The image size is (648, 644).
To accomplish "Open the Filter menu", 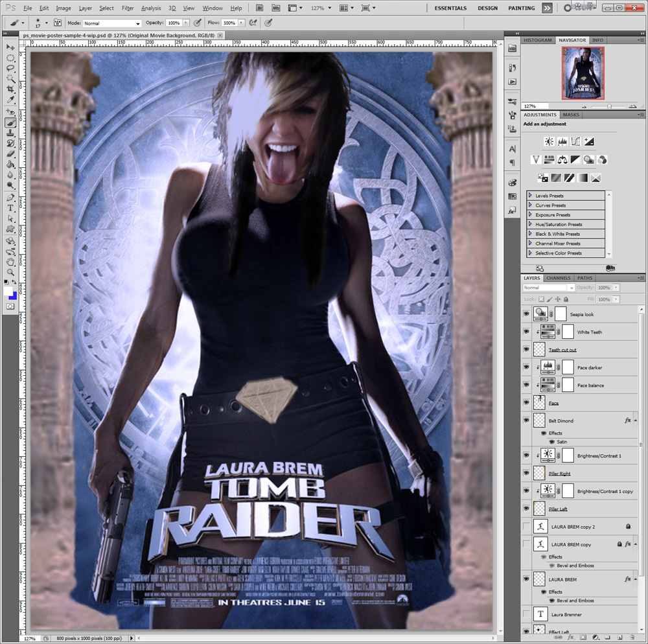I will tap(128, 8).
